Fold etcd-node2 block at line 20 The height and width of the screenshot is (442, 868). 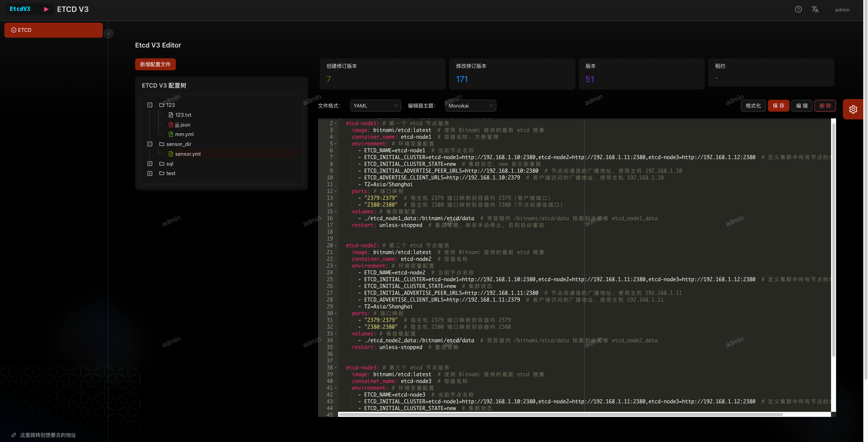(336, 246)
